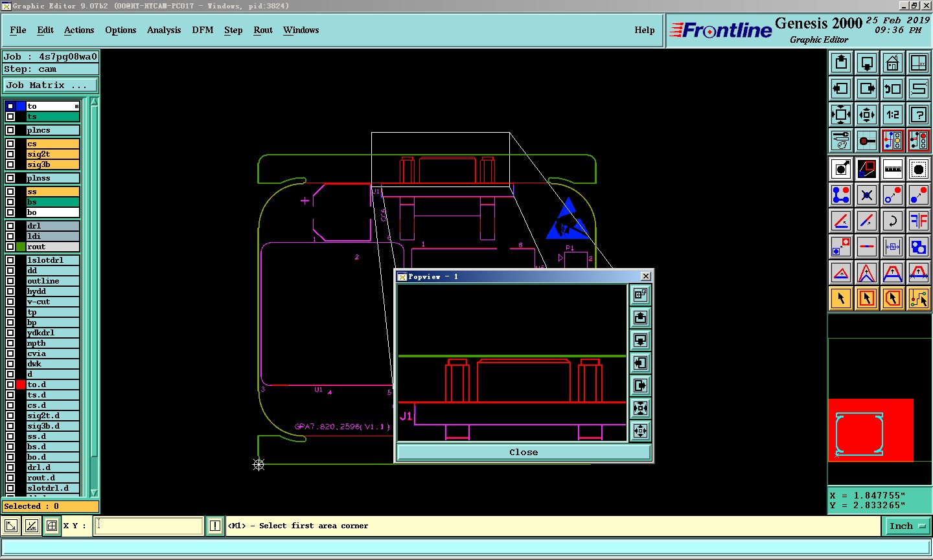Click the question mark query icon
Viewport: 933px width, 560px height.
click(919, 115)
